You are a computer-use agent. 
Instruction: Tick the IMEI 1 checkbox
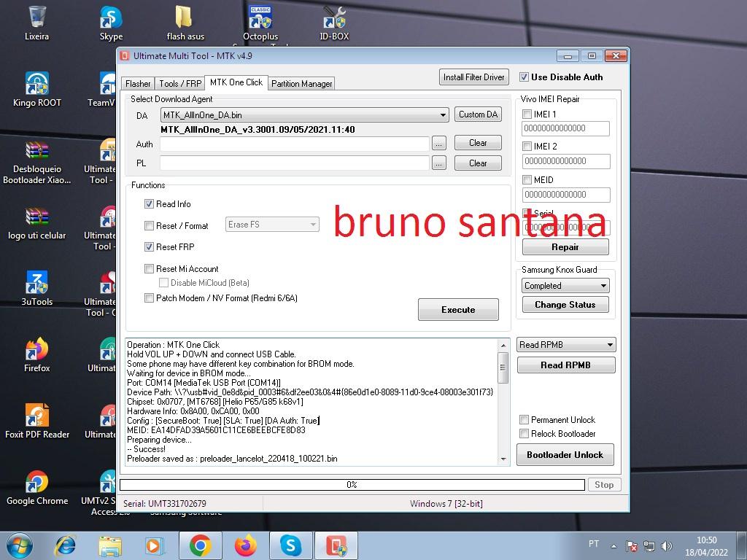pos(527,114)
